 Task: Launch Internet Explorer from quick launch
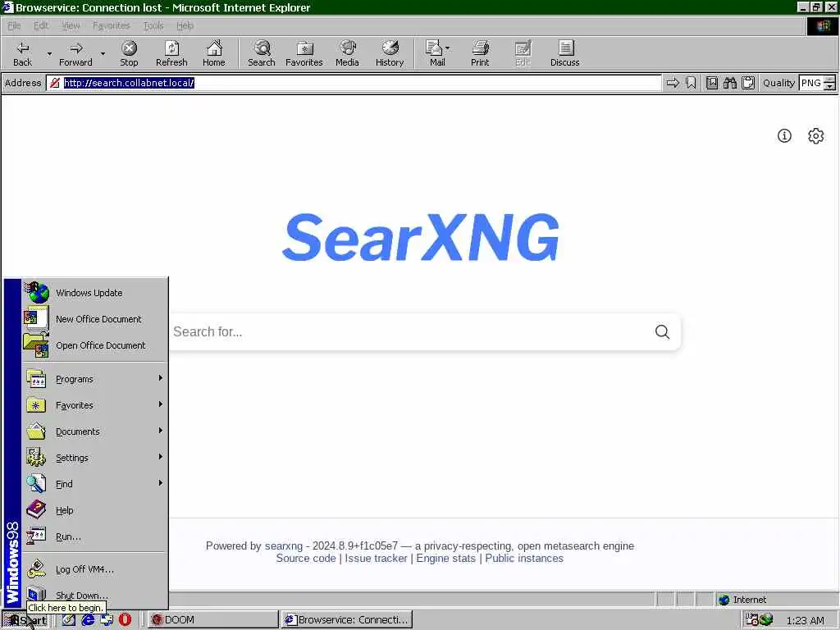[88, 619]
